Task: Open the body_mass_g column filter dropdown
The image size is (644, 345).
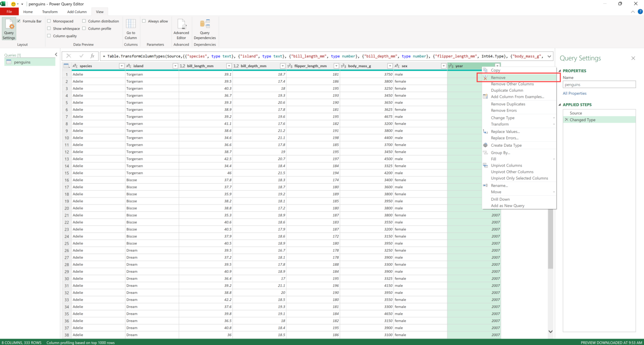Action: (x=390, y=66)
